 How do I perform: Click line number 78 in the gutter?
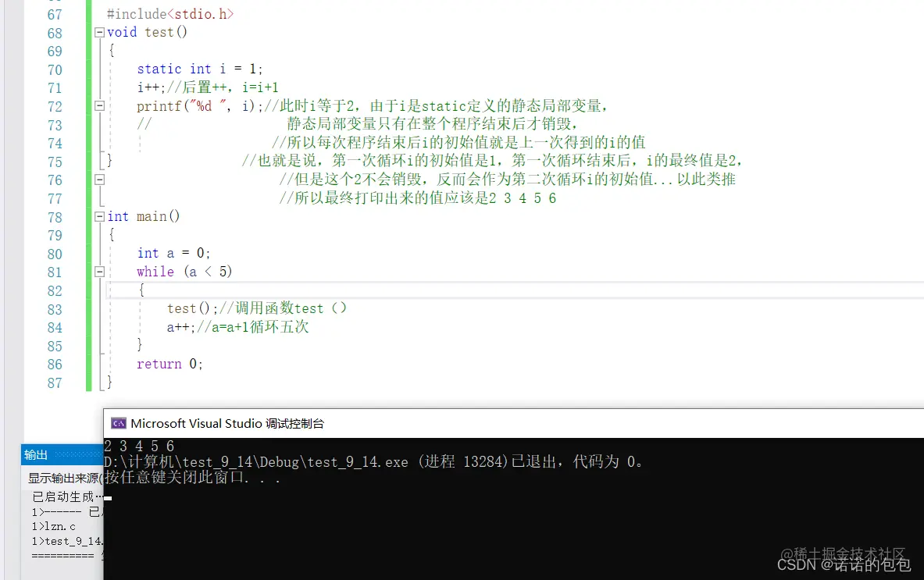[55, 217]
